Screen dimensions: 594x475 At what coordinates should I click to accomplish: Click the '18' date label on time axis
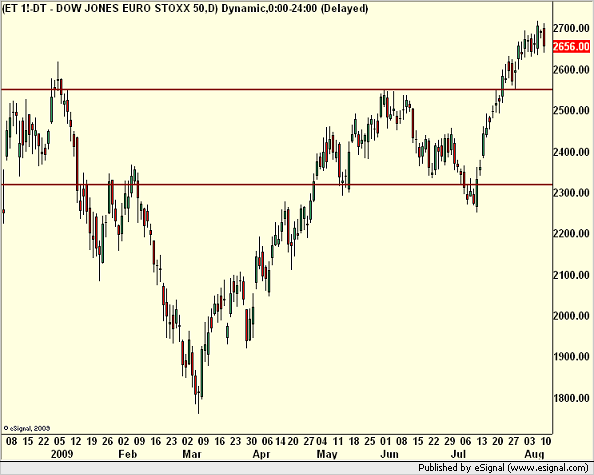pyautogui.click(x=354, y=441)
